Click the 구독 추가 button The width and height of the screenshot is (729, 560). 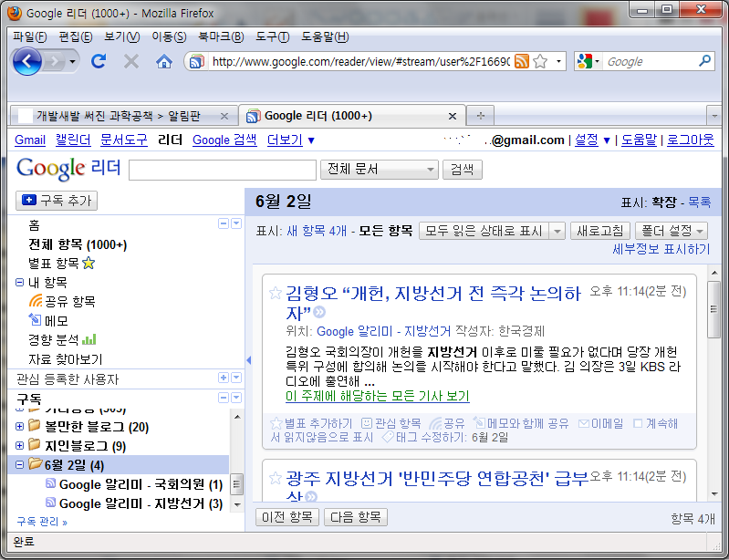point(57,201)
